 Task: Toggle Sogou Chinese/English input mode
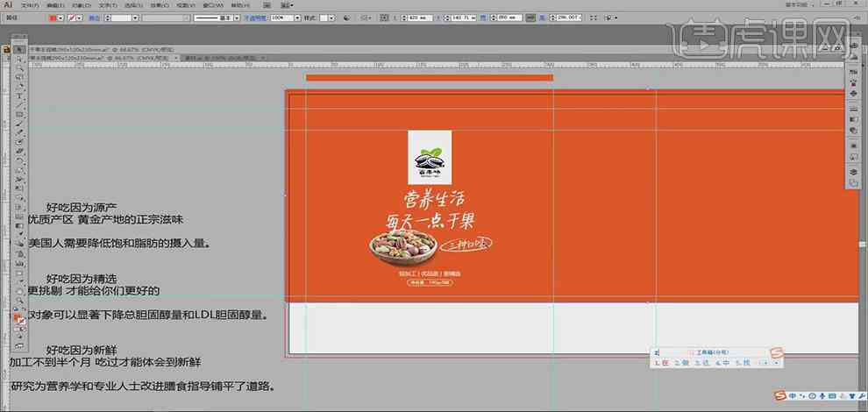click(793, 396)
